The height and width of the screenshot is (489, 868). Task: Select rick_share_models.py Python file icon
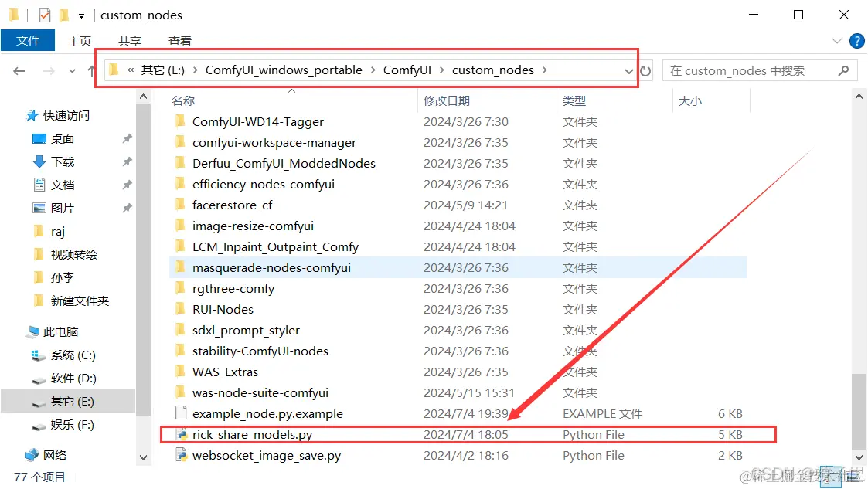tap(181, 434)
